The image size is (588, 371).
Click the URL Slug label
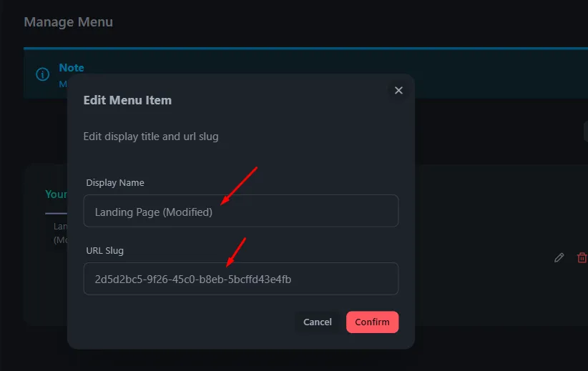pyautogui.click(x=104, y=250)
